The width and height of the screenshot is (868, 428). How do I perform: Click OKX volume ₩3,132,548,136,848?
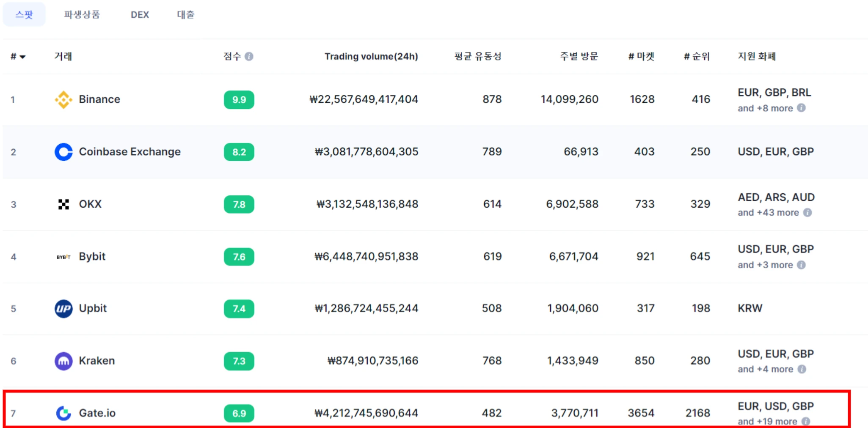(x=367, y=204)
